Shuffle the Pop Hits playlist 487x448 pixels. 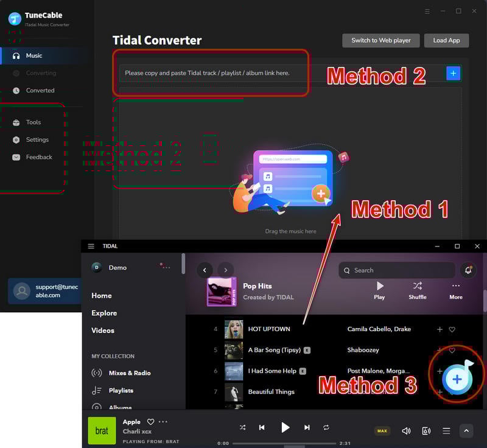pyautogui.click(x=418, y=290)
